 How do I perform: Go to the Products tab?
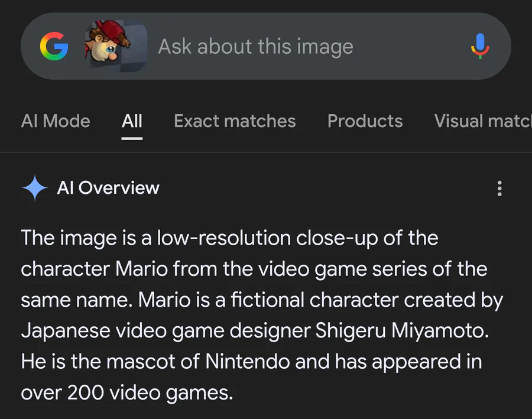coord(365,121)
